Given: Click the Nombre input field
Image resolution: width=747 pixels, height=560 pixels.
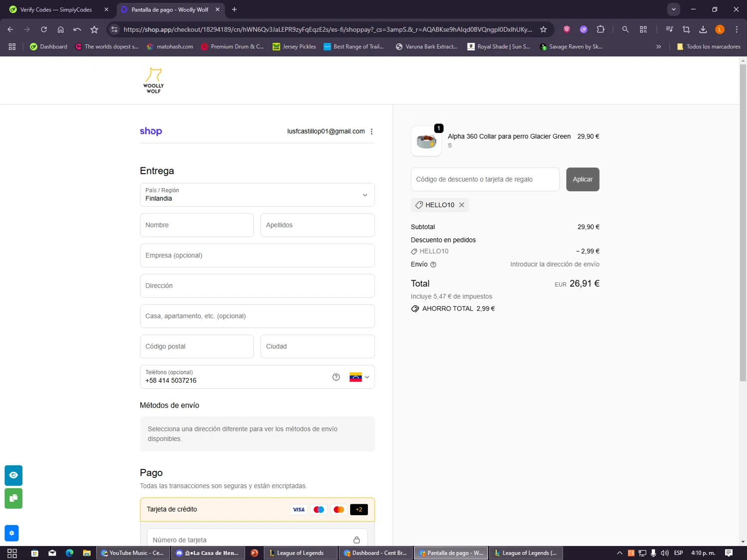Looking at the screenshot, I should click(x=197, y=225).
